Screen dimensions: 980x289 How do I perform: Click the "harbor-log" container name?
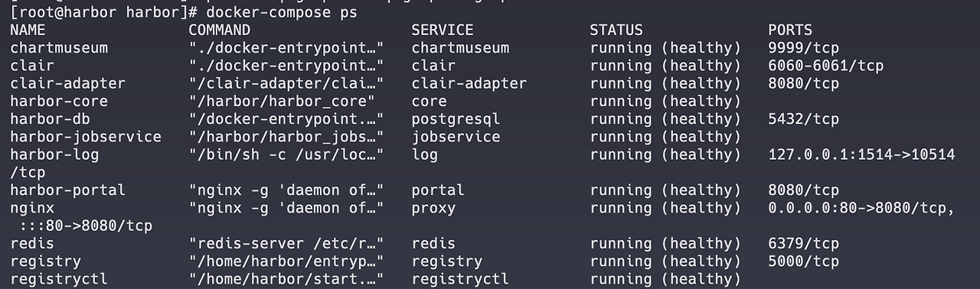tap(54, 154)
